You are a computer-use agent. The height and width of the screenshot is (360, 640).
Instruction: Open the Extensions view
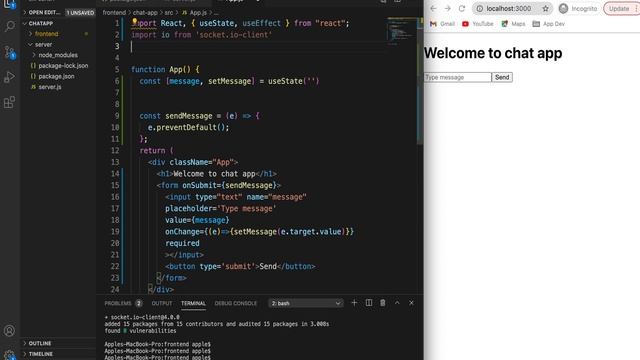point(9,102)
